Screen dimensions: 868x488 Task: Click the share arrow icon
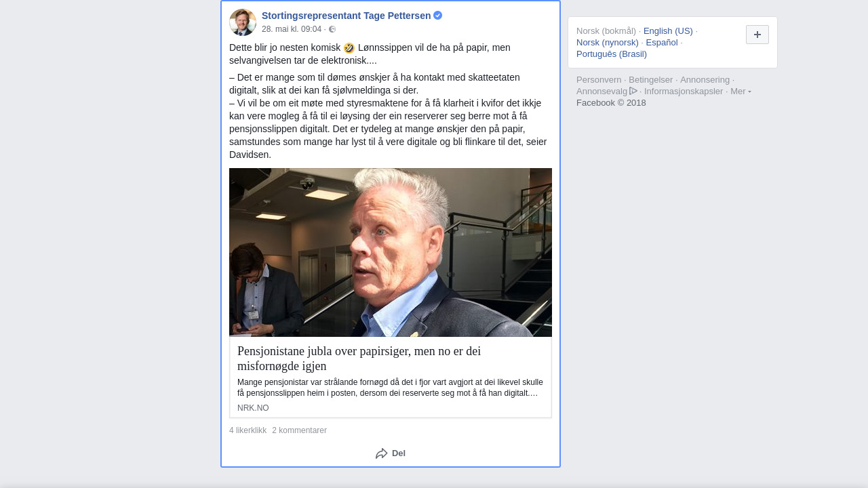[382, 453]
